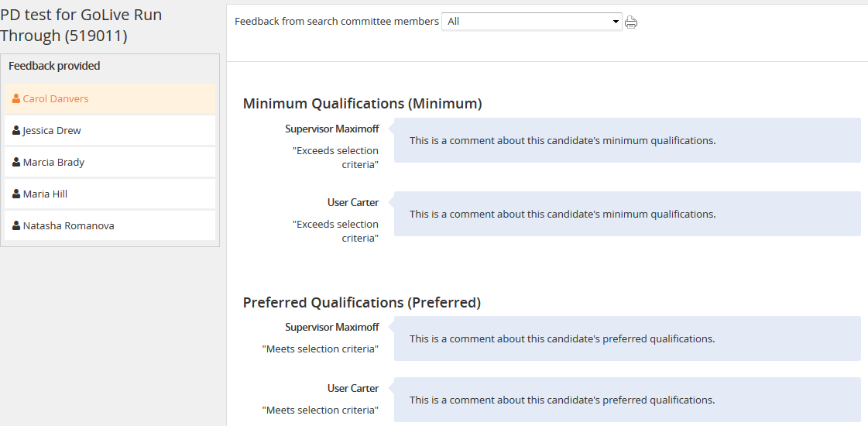868x426 pixels.
Task: Click the Minimum Qualifications section heading
Action: (x=362, y=104)
